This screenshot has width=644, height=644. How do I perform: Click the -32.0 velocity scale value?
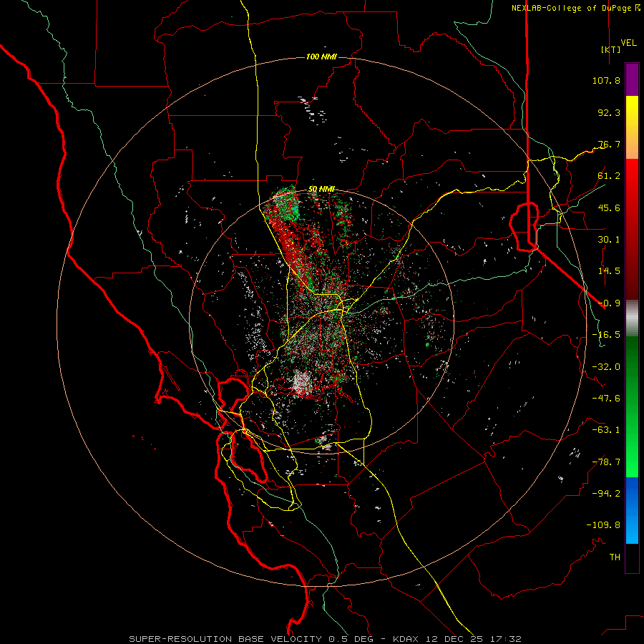(606, 367)
